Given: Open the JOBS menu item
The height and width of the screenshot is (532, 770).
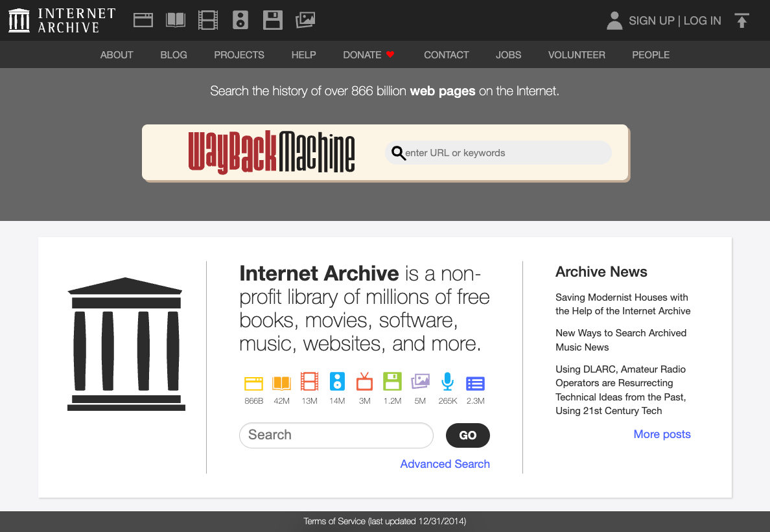Looking at the screenshot, I should click(508, 55).
